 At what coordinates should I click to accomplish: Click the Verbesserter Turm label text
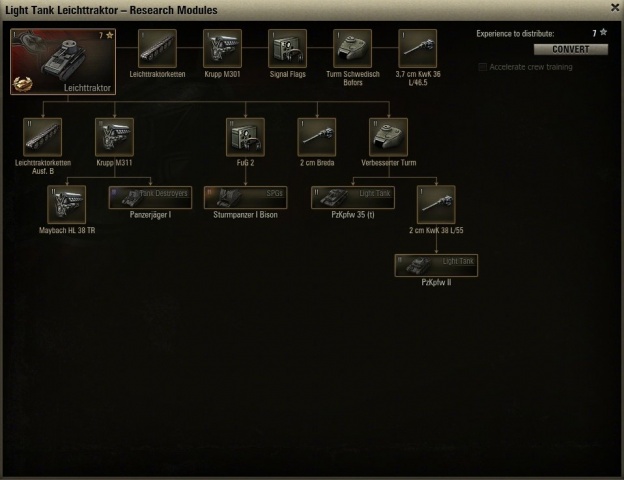[x=389, y=163]
